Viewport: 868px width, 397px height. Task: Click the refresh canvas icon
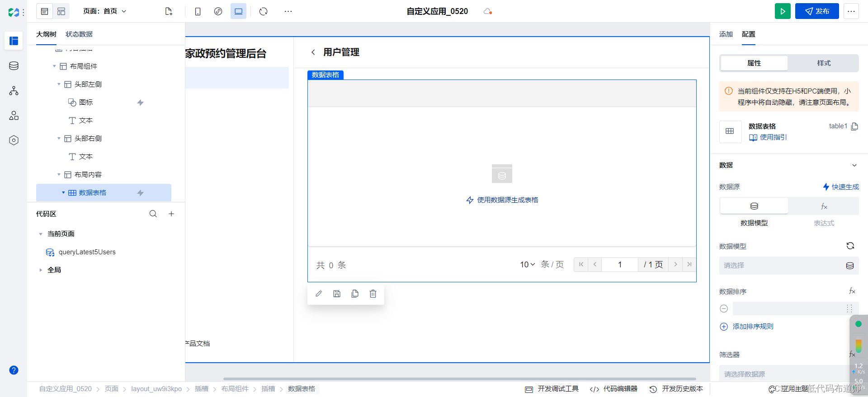(264, 11)
